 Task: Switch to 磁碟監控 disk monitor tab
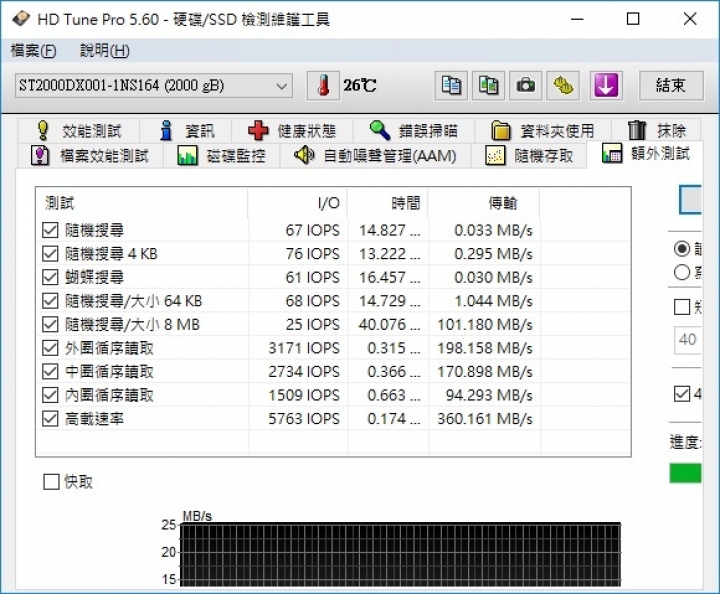point(221,156)
